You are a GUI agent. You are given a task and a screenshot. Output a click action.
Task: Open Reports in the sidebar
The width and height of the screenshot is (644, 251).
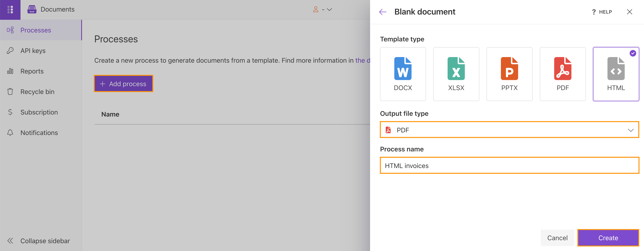pos(41,71)
